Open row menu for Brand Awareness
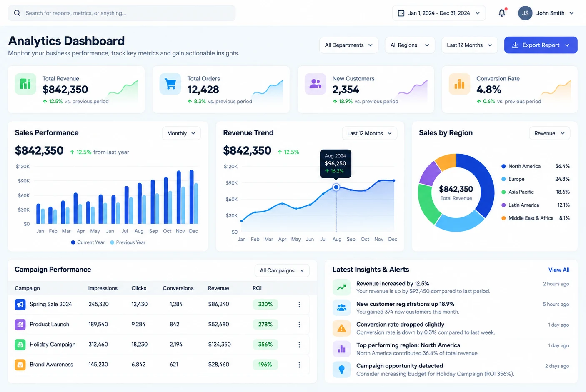 (x=299, y=365)
